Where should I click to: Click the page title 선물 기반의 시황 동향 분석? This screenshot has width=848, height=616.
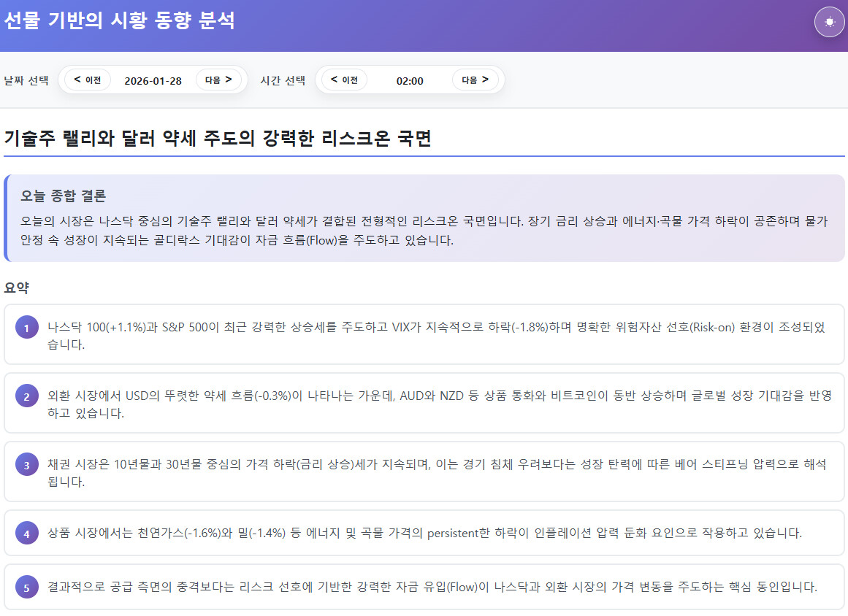(120, 20)
